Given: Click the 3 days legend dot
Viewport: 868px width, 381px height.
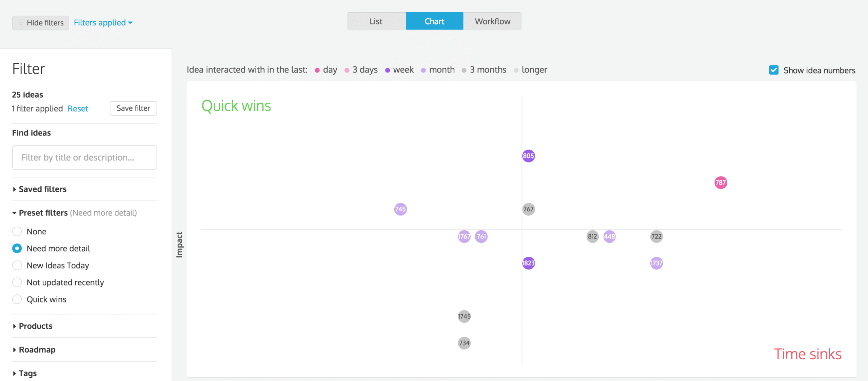Looking at the screenshot, I should tap(347, 70).
